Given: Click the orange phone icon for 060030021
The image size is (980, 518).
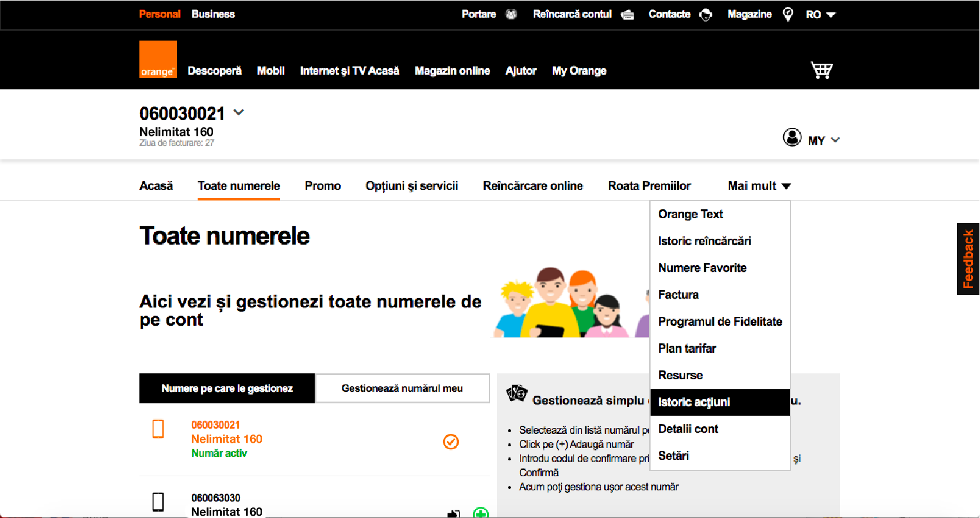Looking at the screenshot, I should pos(158,429).
